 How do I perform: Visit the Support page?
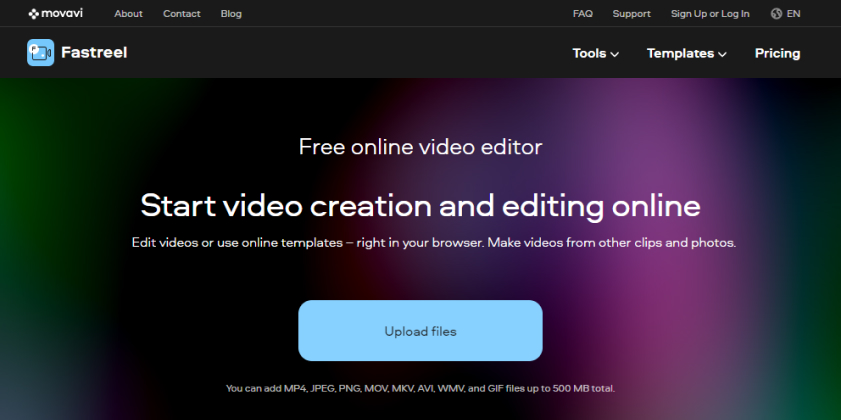pyautogui.click(x=631, y=14)
